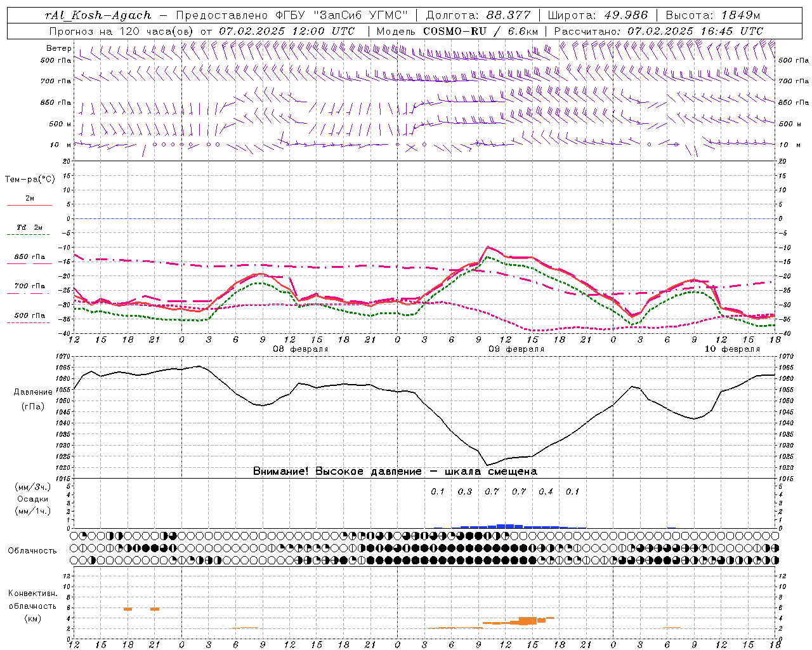Click the dash-dot line sample under 700 гПа legend
The width and height of the screenshot is (812, 650).
(x=29, y=293)
